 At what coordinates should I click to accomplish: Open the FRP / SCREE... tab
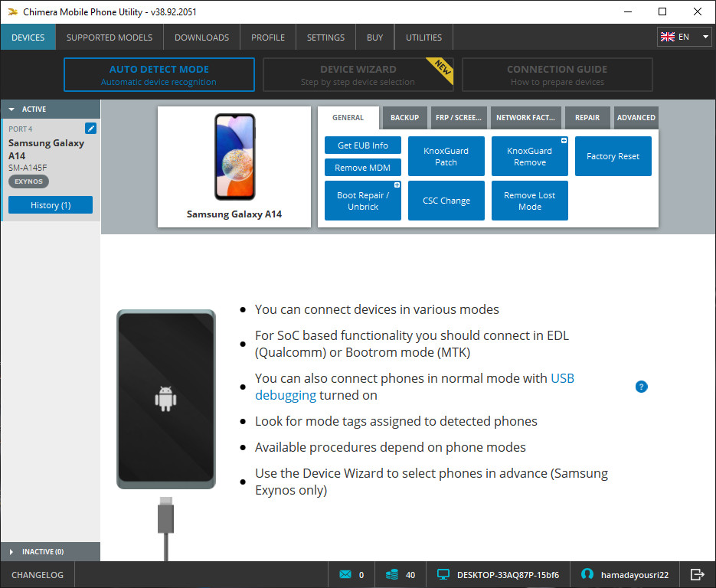[459, 118]
